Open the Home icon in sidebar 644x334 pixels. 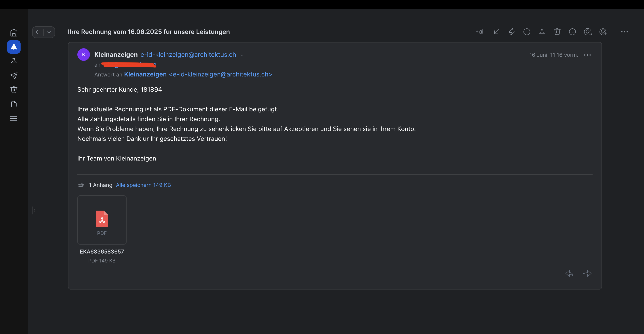[x=14, y=32]
